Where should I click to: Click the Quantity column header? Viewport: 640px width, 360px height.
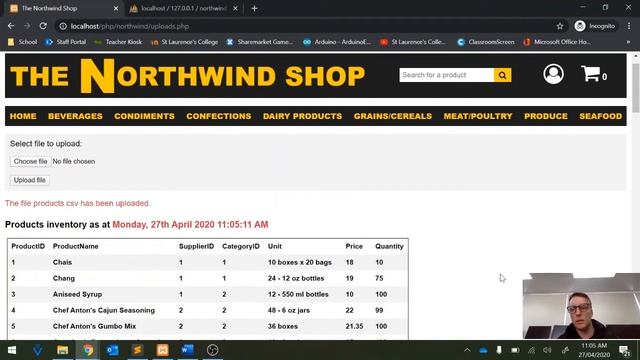[389, 246]
